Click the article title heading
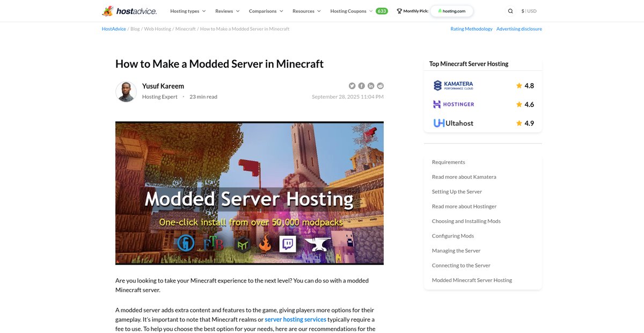The width and height of the screenshot is (644, 333). (x=219, y=64)
